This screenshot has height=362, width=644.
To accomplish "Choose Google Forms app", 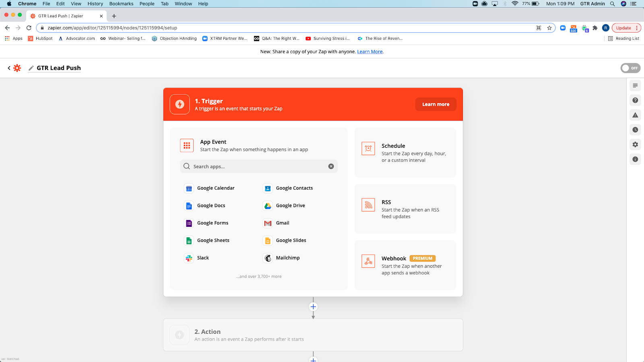I will (x=206, y=223).
